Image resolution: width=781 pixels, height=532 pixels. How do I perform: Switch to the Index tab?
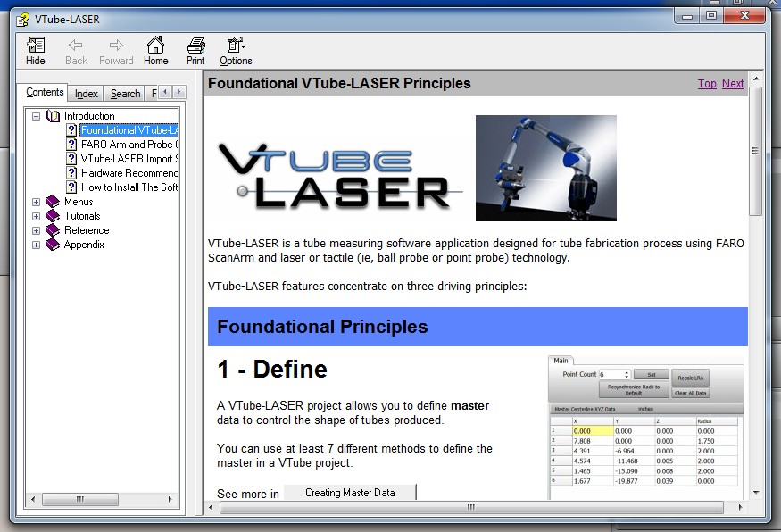pyautogui.click(x=87, y=94)
